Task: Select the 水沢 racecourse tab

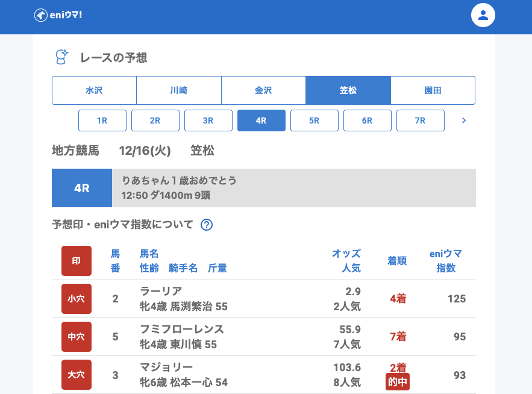Action: point(94,90)
